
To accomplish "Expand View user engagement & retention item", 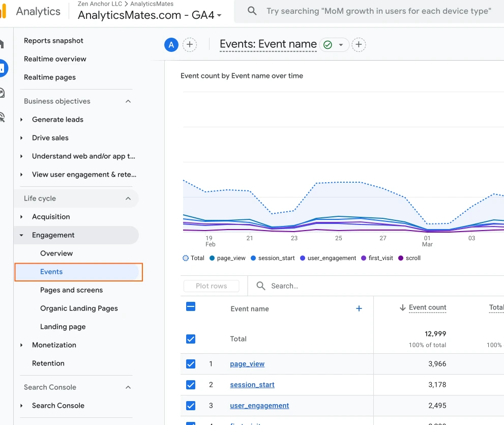I will coord(21,175).
